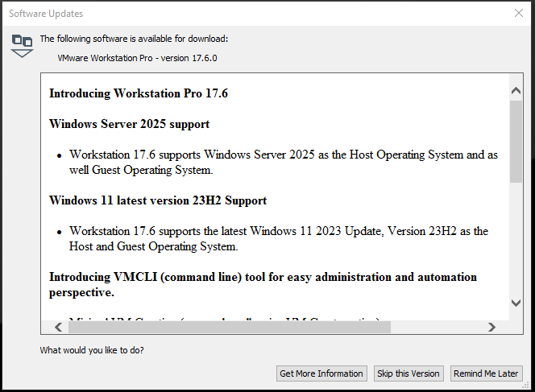Choose Skip this Version
Viewport: 535px width, 392px height.
(x=408, y=373)
